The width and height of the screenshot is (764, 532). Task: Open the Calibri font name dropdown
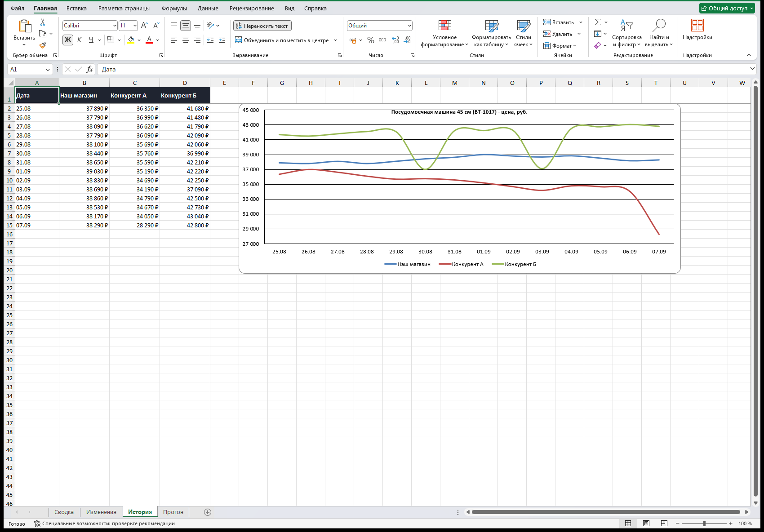115,26
